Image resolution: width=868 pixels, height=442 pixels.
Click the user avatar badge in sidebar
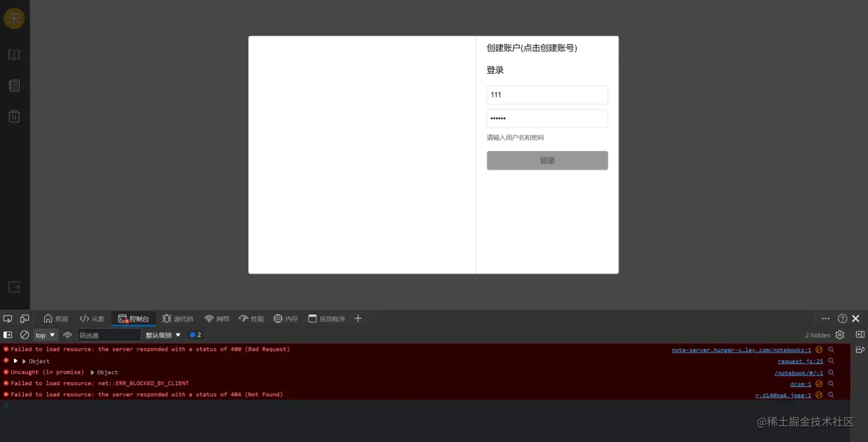click(x=14, y=18)
